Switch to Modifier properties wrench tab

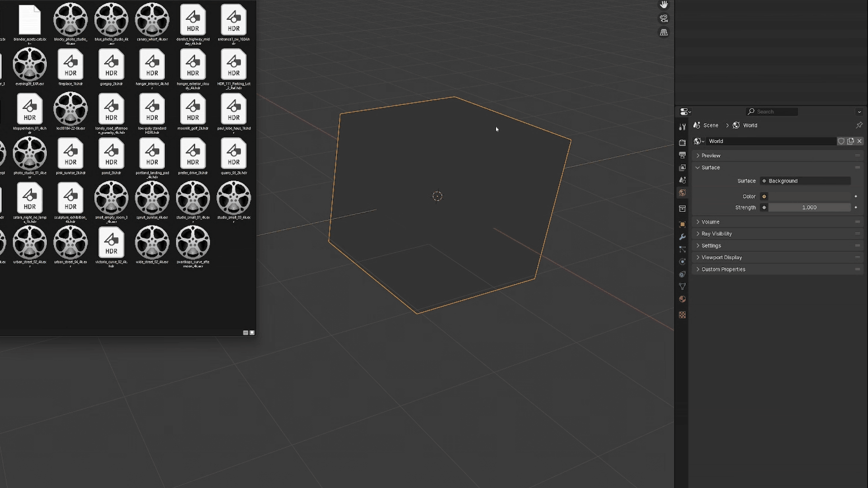682,237
